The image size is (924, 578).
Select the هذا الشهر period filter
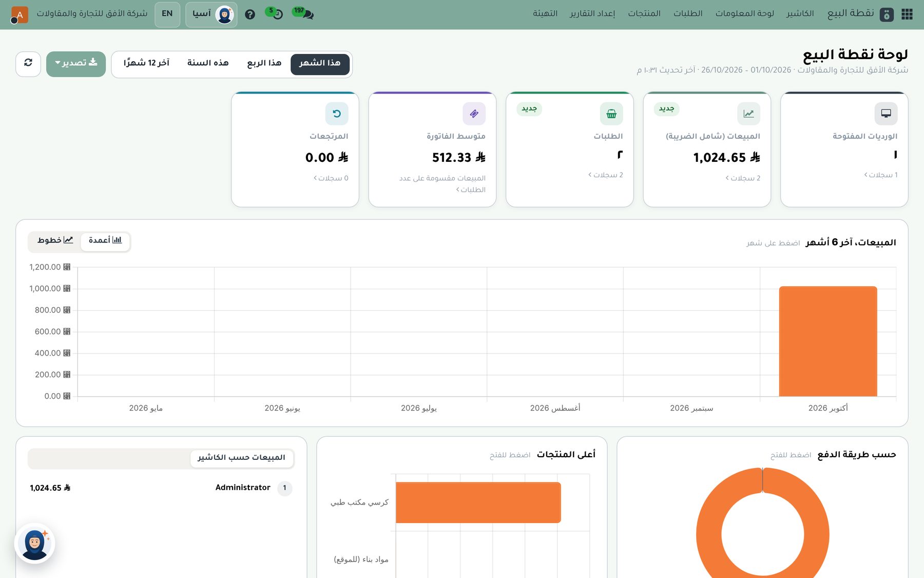[320, 64]
